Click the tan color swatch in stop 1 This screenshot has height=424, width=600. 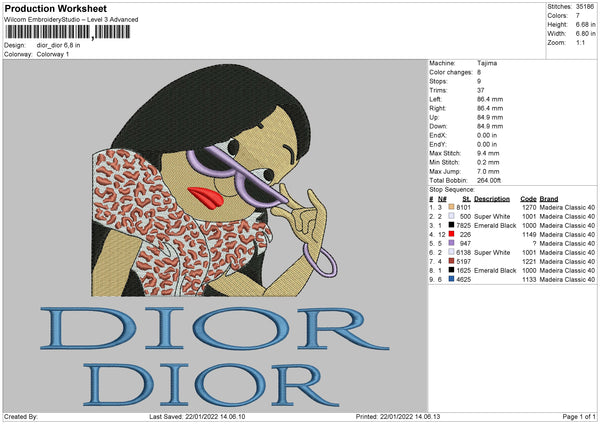click(451, 207)
